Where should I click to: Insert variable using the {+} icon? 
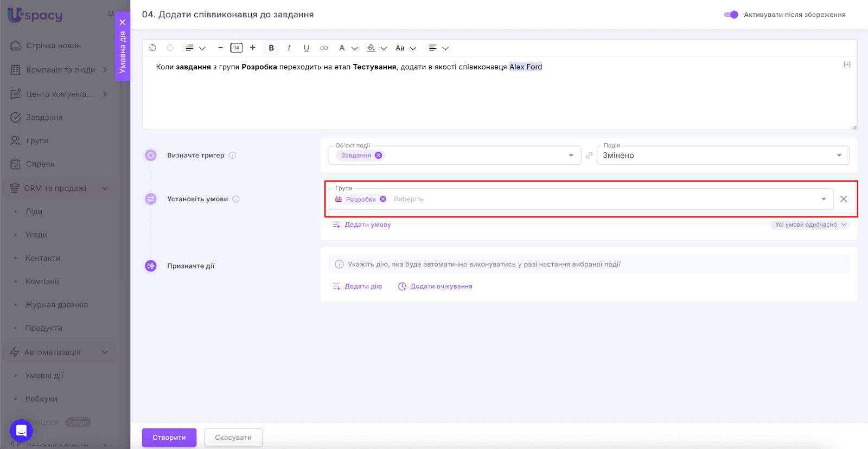[846, 65]
